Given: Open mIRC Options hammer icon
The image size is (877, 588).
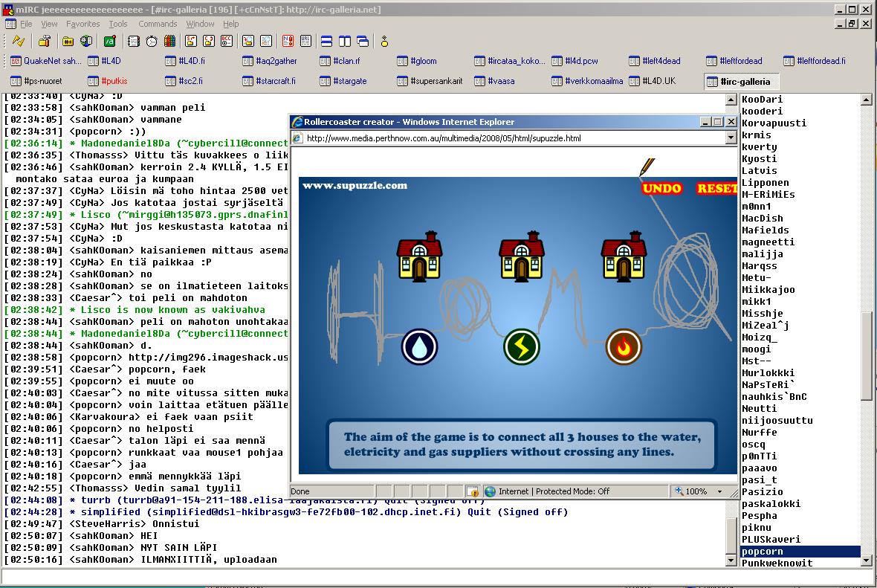Looking at the screenshot, I should point(44,41).
